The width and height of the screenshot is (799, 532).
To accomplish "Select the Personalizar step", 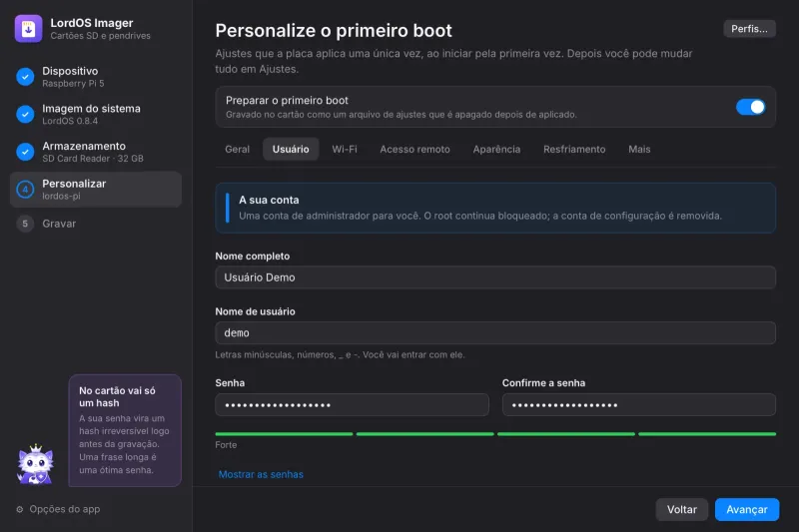I will click(x=96, y=190).
